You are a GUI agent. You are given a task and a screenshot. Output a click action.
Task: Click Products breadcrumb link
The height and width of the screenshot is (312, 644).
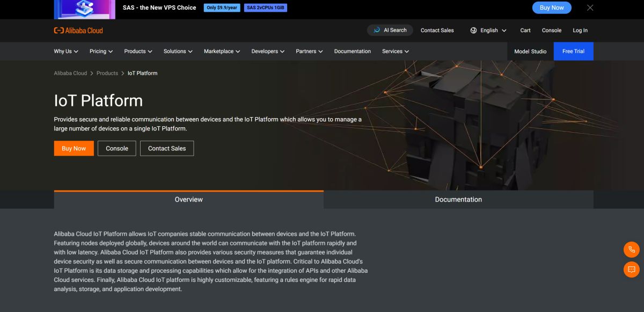[x=107, y=73]
